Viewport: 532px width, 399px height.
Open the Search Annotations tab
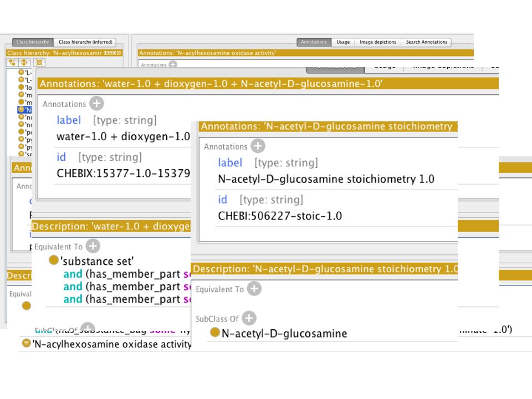point(427,42)
